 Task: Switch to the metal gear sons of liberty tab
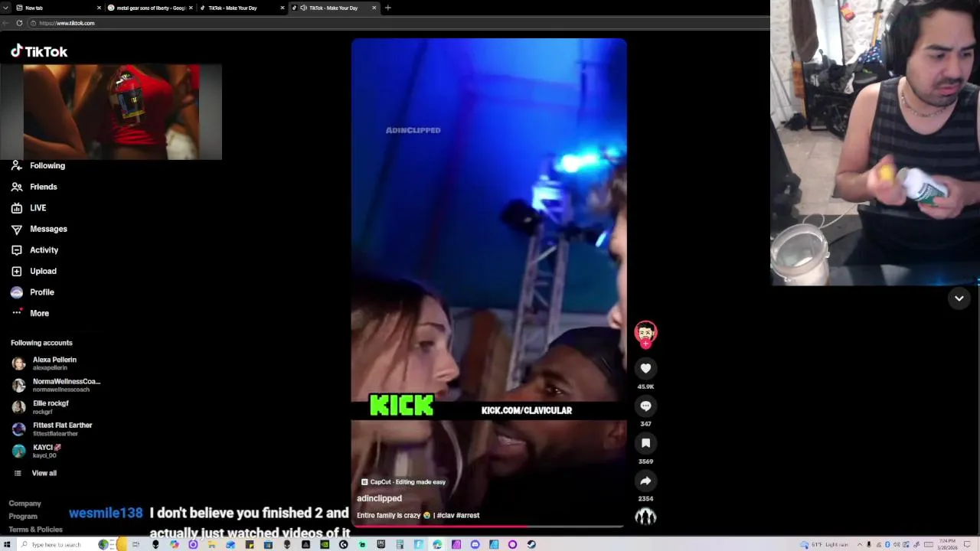point(150,8)
